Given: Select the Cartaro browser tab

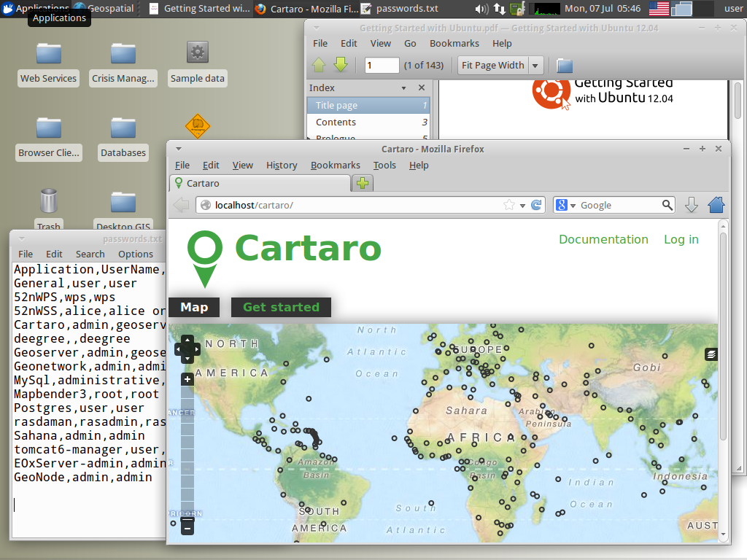Looking at the screenshot, I should click(x=260, y=183).
